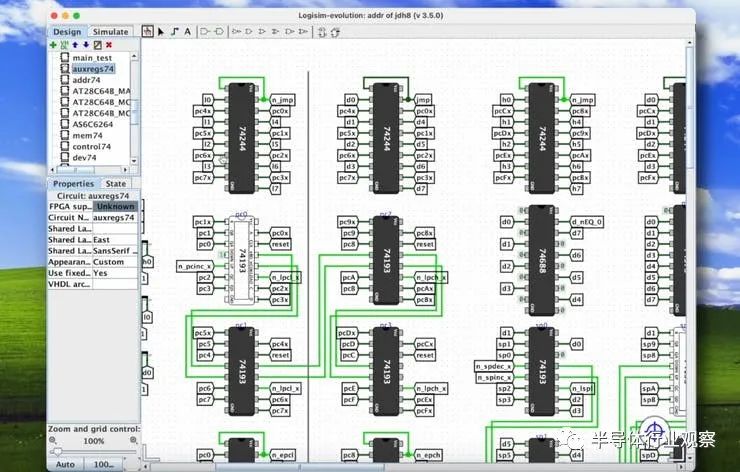The image size is (740, 472).
Task: Click the 100% zoom level readout
Action: click(x=93, y=441)
